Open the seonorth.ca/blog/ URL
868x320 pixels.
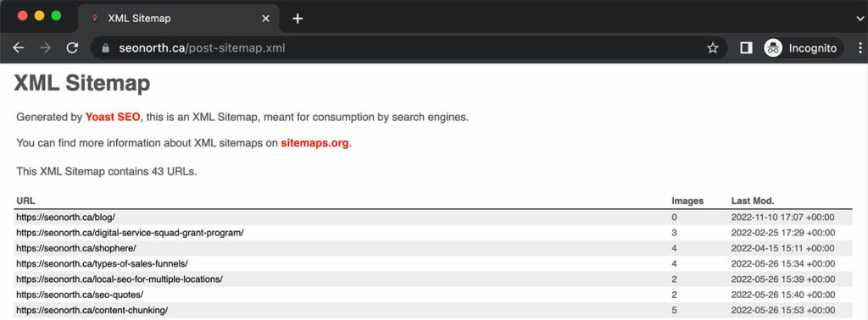click(66, 218)
